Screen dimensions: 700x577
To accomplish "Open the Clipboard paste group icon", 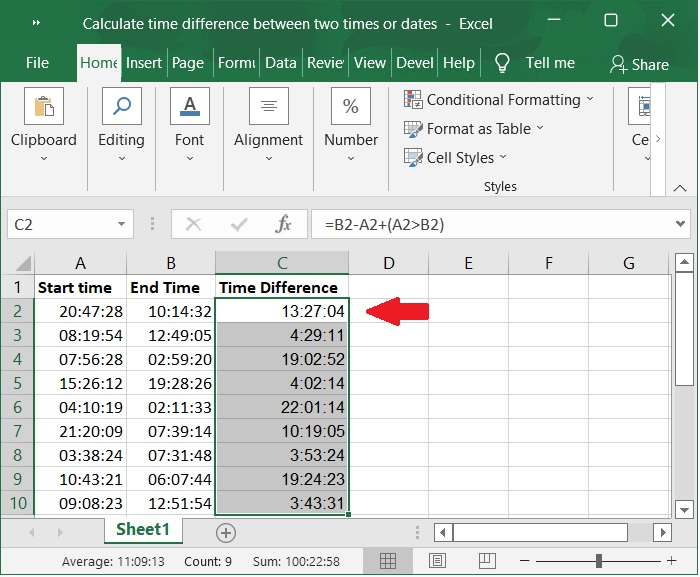I will point(43,107).
